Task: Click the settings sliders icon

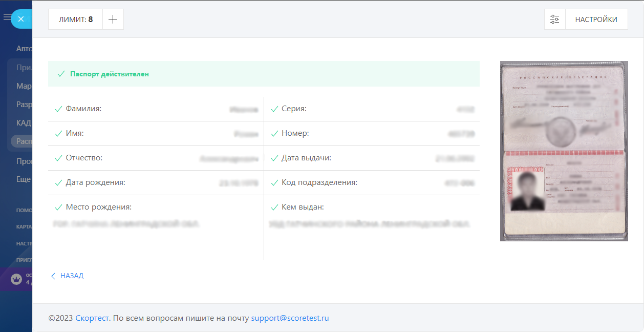Action: tap(555, 19)
